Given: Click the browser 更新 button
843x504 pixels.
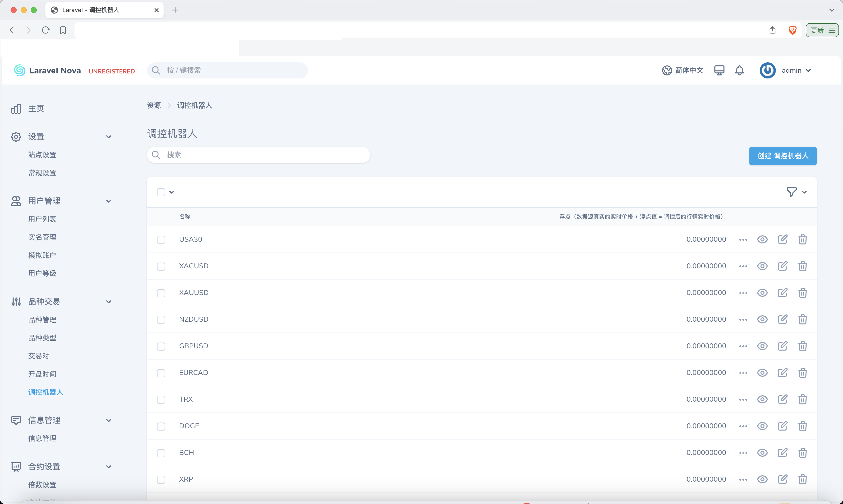Looking at the screenshot, I should pos(822,30).
